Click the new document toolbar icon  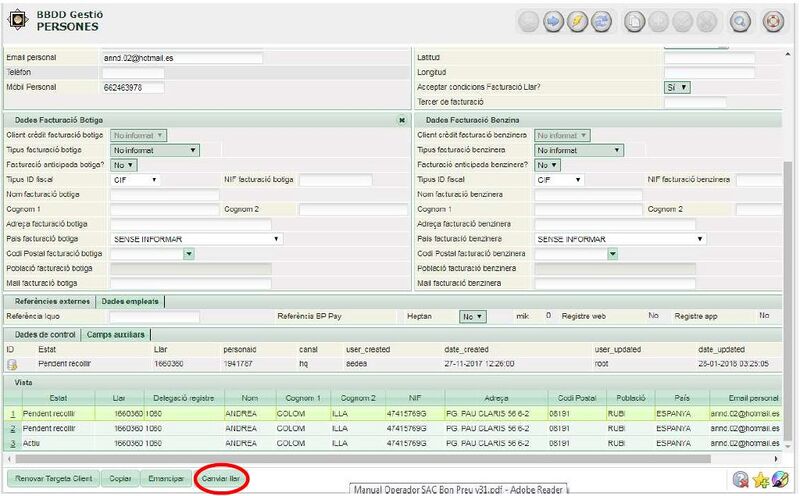pos(634,20)
